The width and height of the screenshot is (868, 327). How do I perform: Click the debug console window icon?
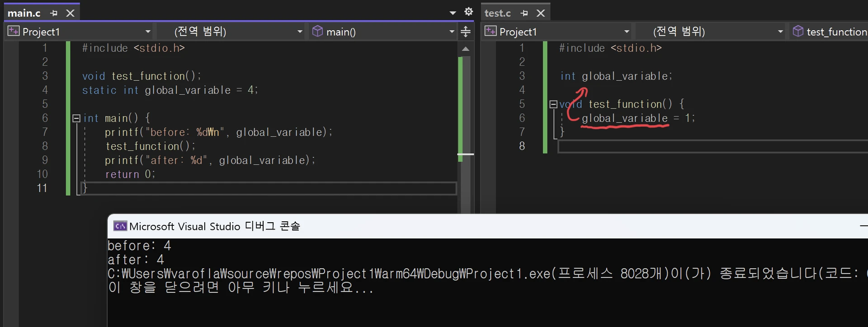click(120, 226)
